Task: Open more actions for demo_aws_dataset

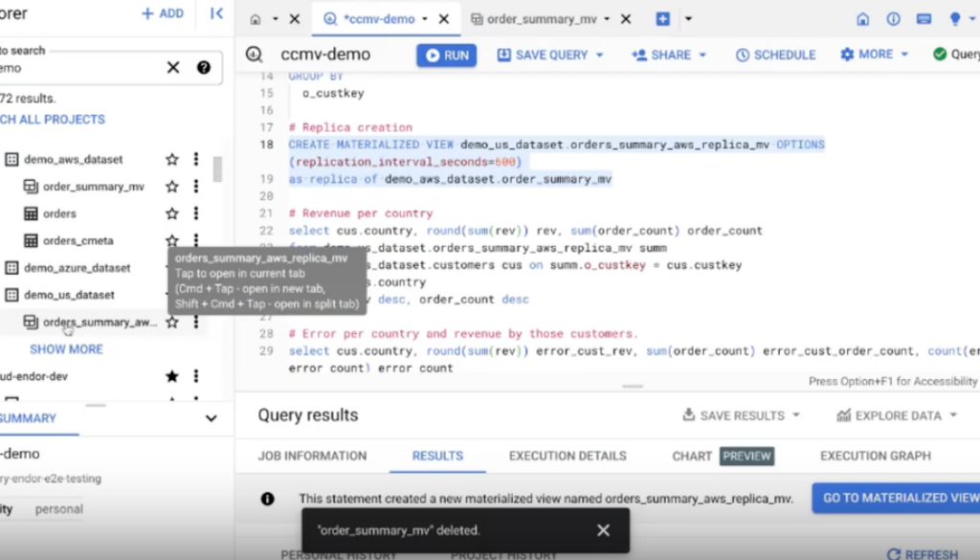Action: (x=196, y=160)
